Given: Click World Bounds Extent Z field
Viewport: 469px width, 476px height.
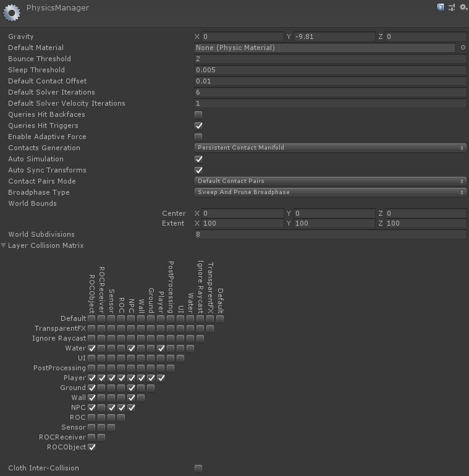Looking at the screenshot, I should (x=426, y=223).
